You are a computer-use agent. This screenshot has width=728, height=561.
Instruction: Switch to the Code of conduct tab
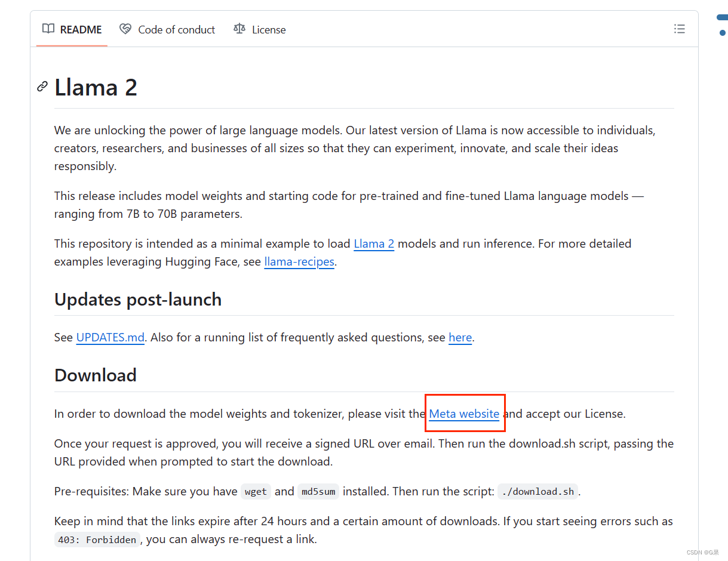click(167, 29)
